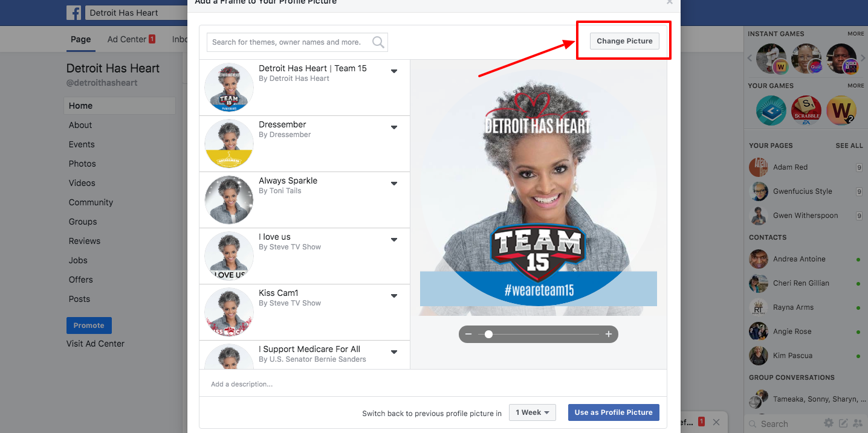Open Home in the page sidebar

tap(120, 106)
